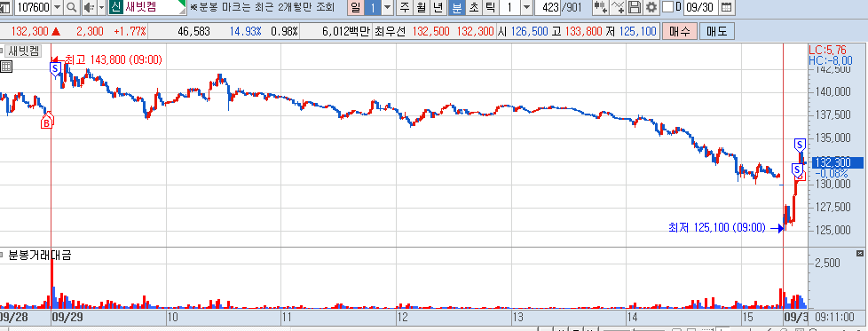The width and height of the screenshot is (868, 331).
Task: Click the 09/30 date input field
Action: pos(701,8)
